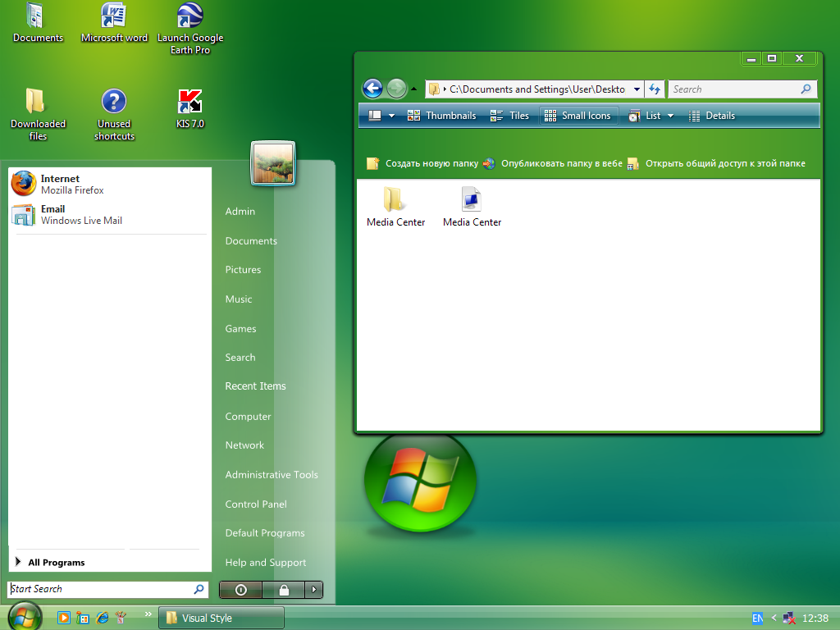Viewport: 840px width, 630px height.
Task: Expand hidden tray icons arrow
Action: (x=774, y=618)
